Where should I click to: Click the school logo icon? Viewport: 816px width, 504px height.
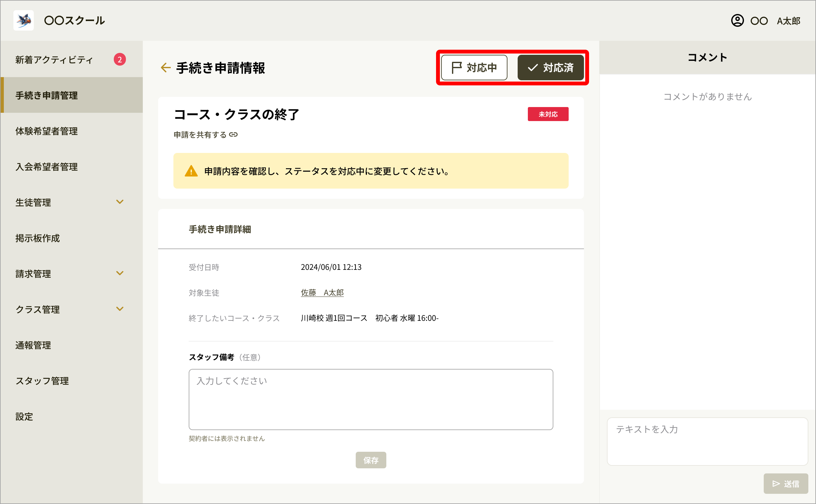coord(23,20)
